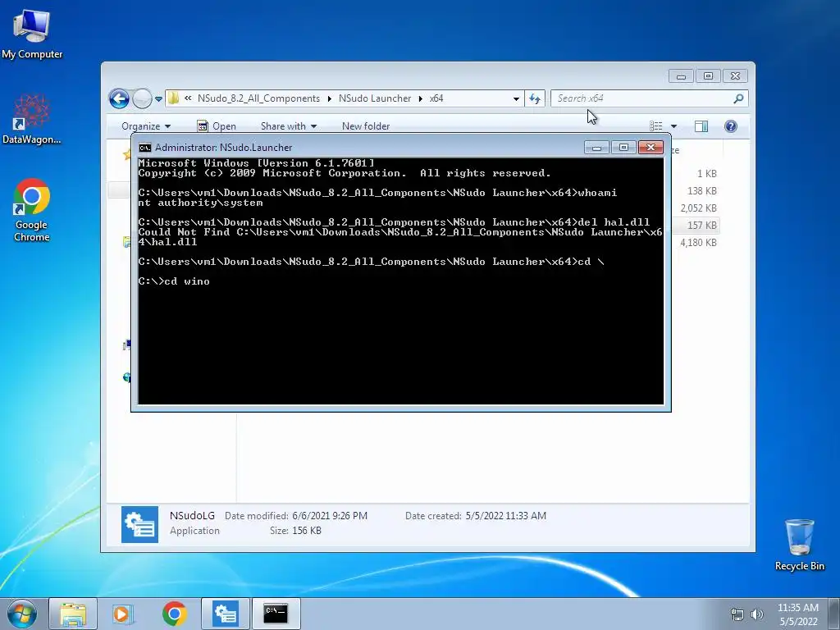
Task: Click the Explorer Back arrow button
Action: pos(119,98)
